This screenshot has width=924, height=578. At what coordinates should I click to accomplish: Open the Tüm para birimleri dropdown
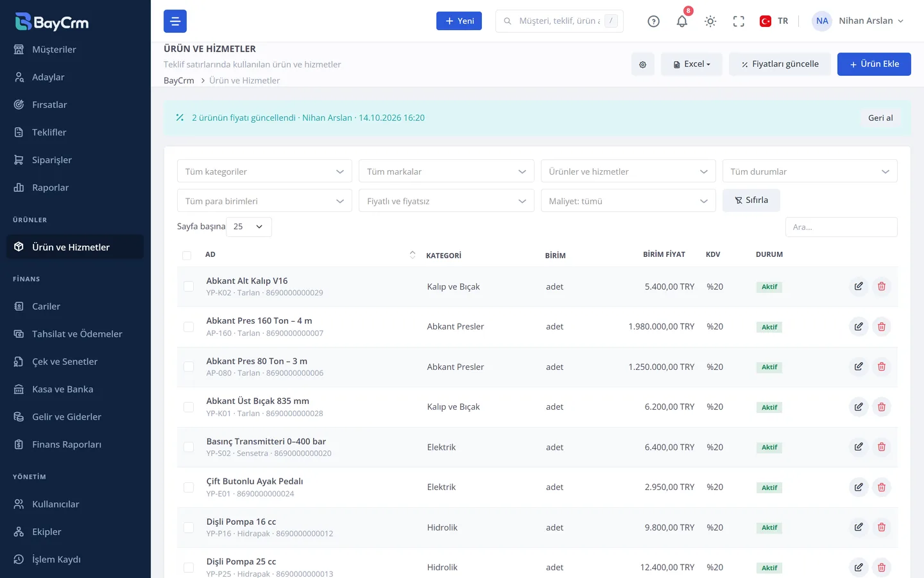point(264,201)
